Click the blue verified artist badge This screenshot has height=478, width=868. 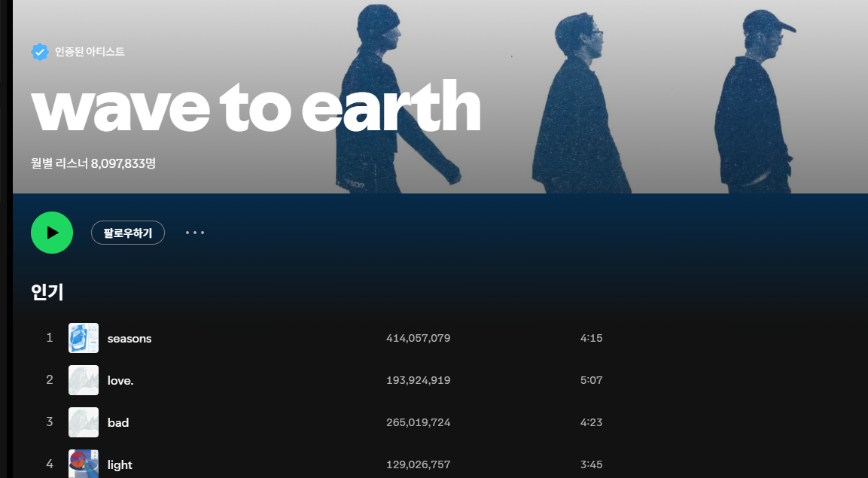tap(40, 52)
